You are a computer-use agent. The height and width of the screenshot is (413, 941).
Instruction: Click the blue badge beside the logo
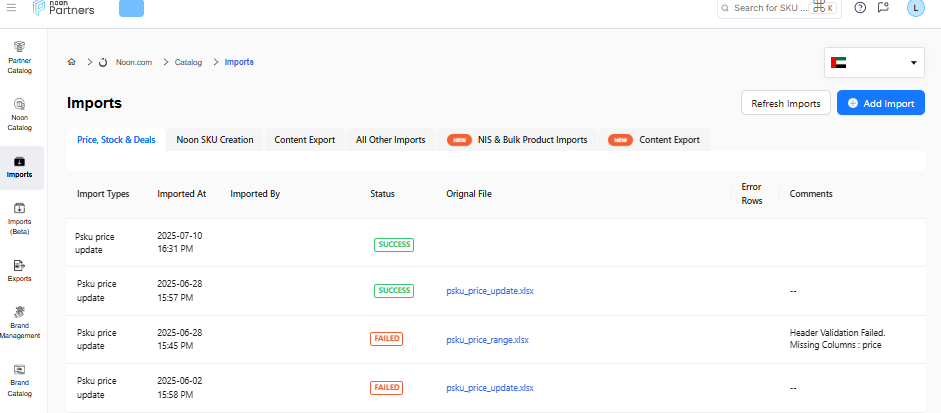click(x=131, y=8)
